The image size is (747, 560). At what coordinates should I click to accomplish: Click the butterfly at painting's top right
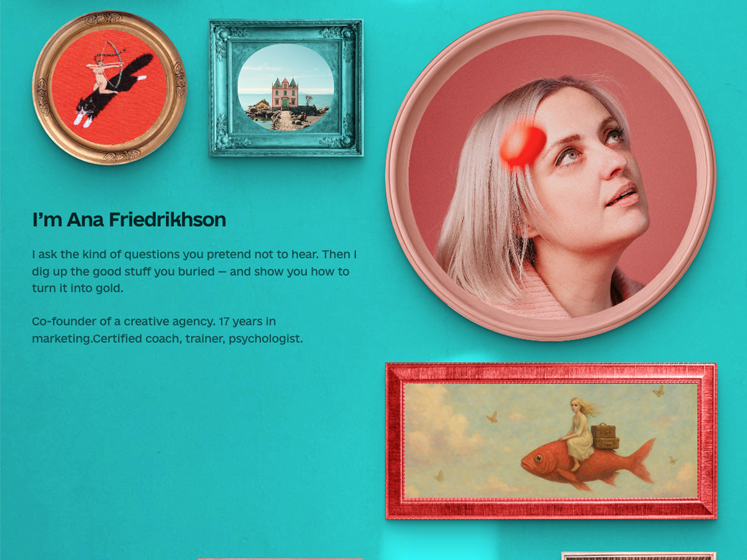click(x=659, y=391)
